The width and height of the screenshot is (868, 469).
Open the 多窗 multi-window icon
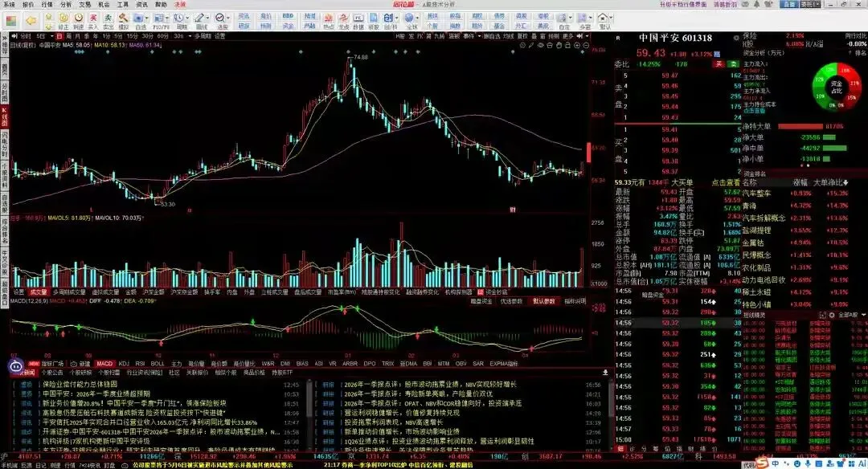pyautogui.click(x=583, y=18)
